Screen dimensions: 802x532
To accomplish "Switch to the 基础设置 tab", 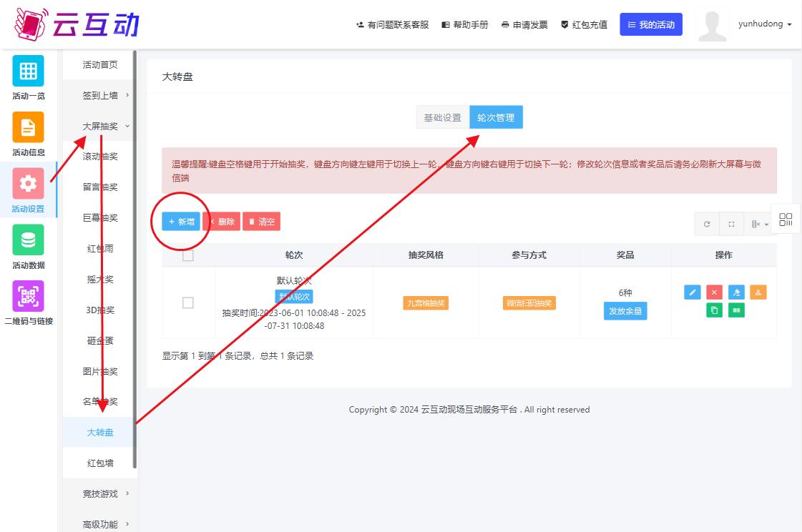I will tap(442, 118).
